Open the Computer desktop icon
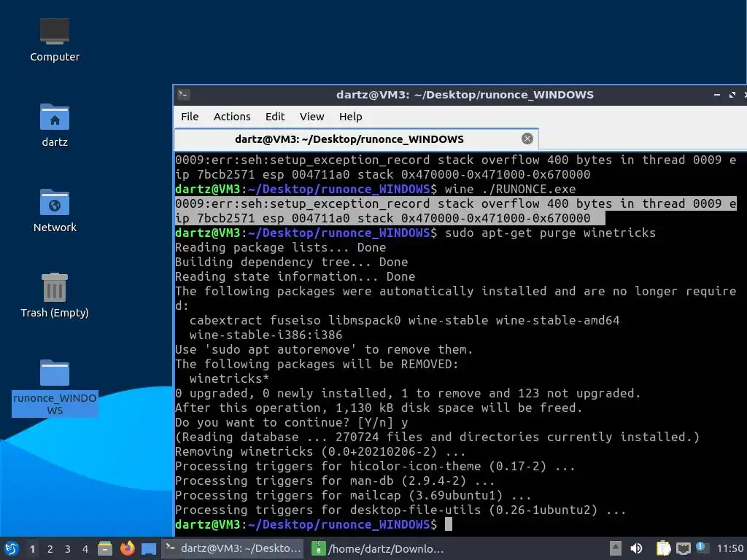747x560 pixels. click(x=54, y=41)
